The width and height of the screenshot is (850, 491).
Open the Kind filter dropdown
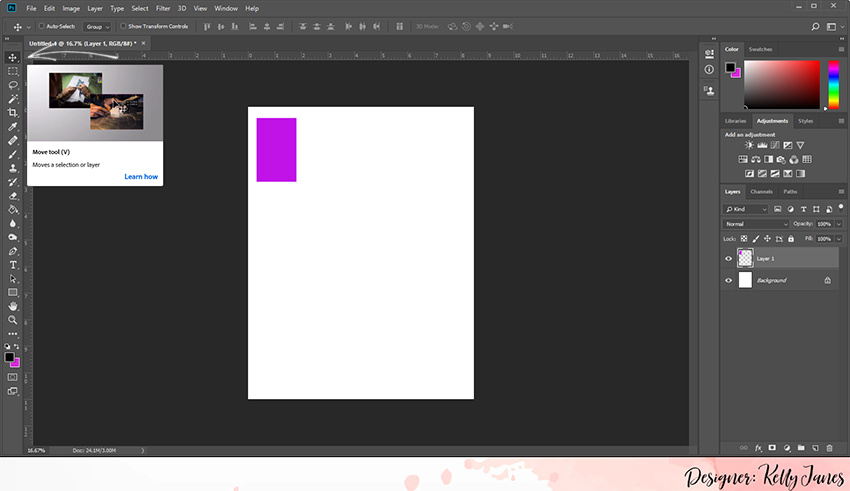click(746, 209)
